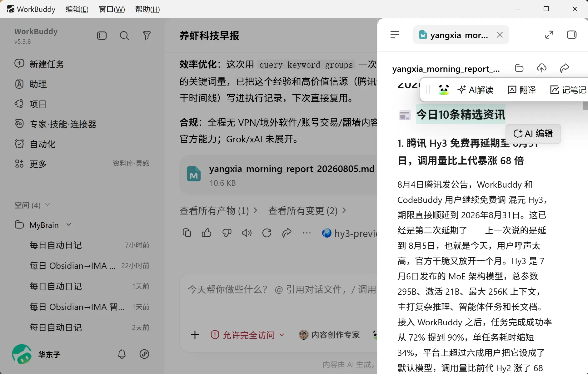Open the 窗口(W) menu

[x=112, y=9]
